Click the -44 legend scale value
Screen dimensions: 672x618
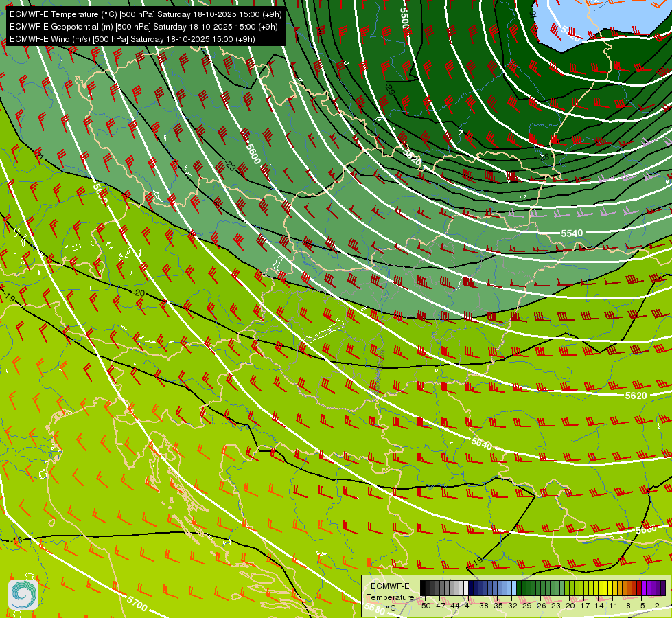point(454,606)
